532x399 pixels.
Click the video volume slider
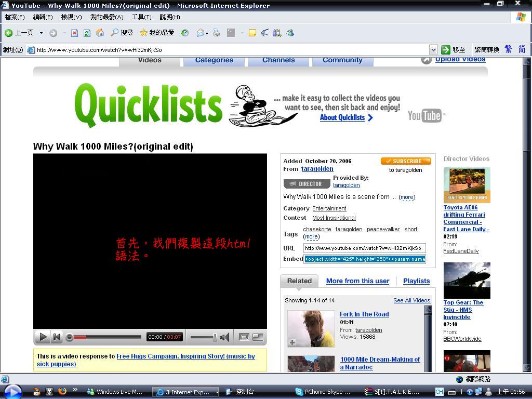tap(204, 337)
